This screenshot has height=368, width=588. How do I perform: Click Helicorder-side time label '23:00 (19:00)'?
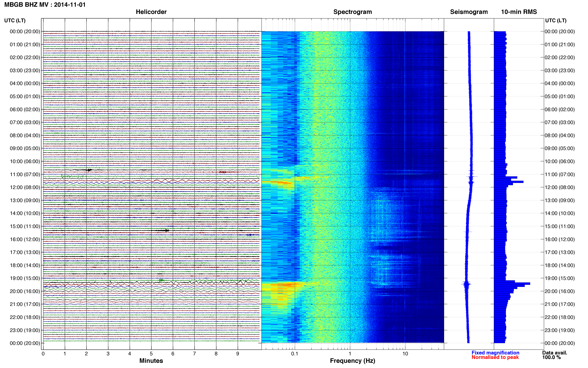25,330
